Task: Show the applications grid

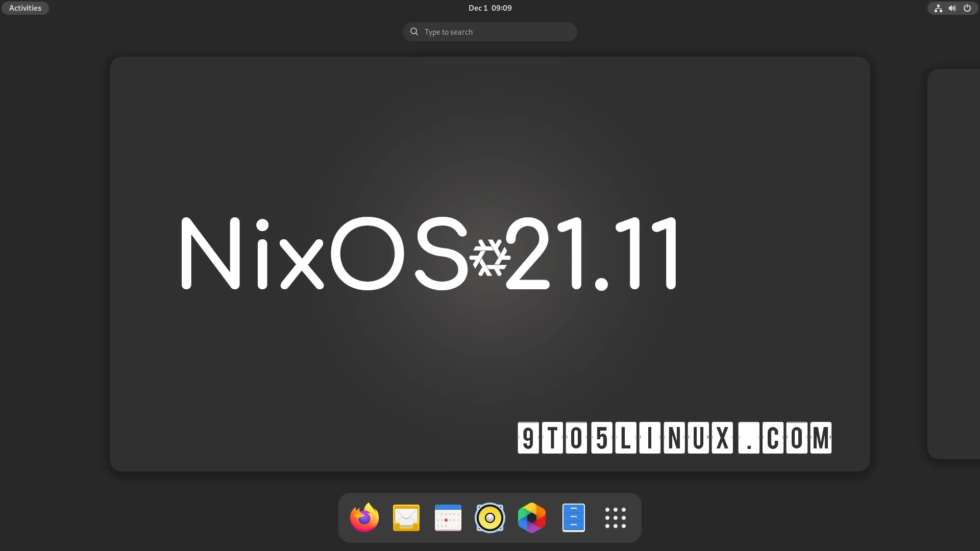Action: tap(615, 517)
